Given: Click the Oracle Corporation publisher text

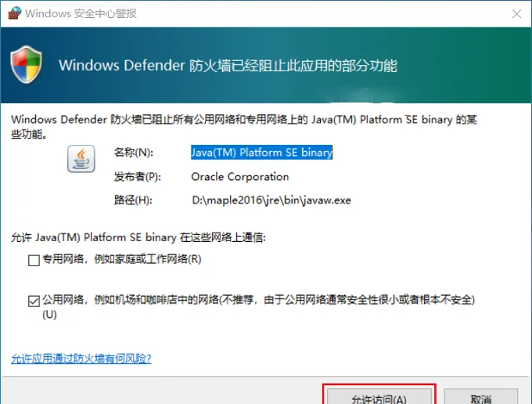Looking at the screenshot, I should pos(240,176).
